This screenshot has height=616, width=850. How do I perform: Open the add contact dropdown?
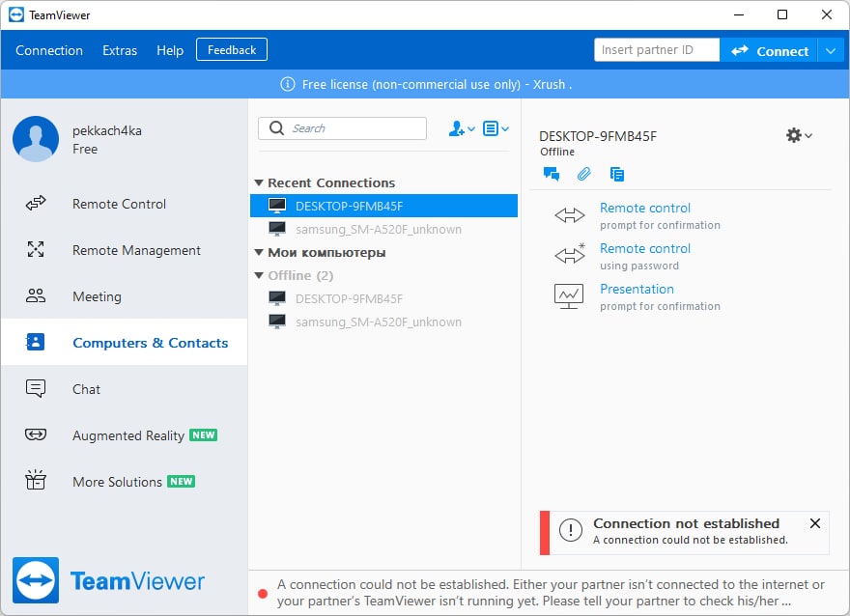(x=462, y=129)
